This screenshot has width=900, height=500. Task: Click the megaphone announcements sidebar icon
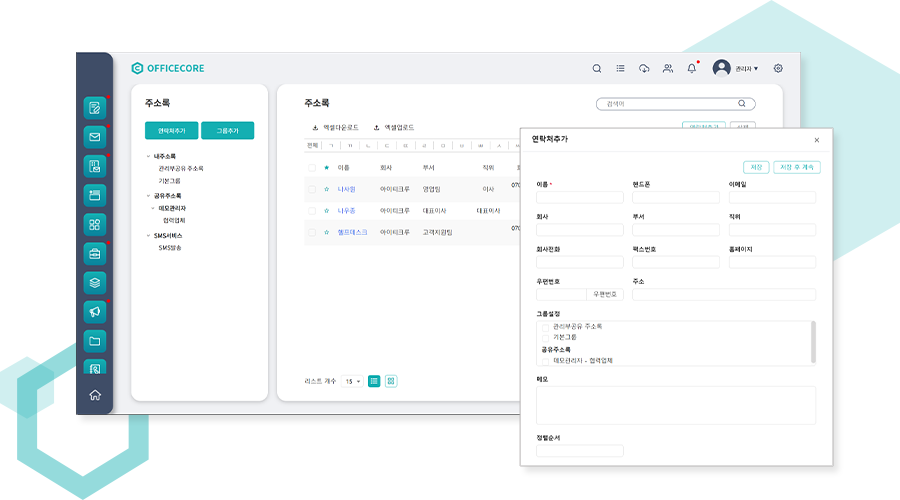point(95,311)
